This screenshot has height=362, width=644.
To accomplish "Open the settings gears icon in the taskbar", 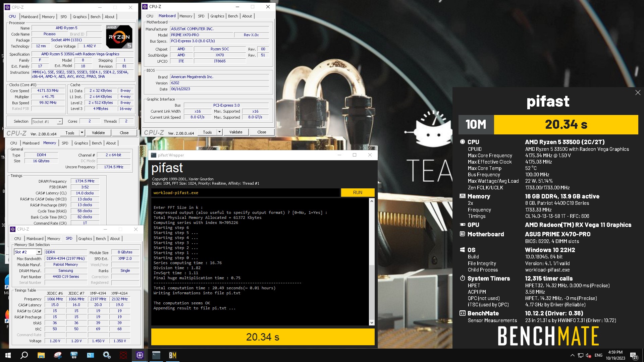I will 107,355.
